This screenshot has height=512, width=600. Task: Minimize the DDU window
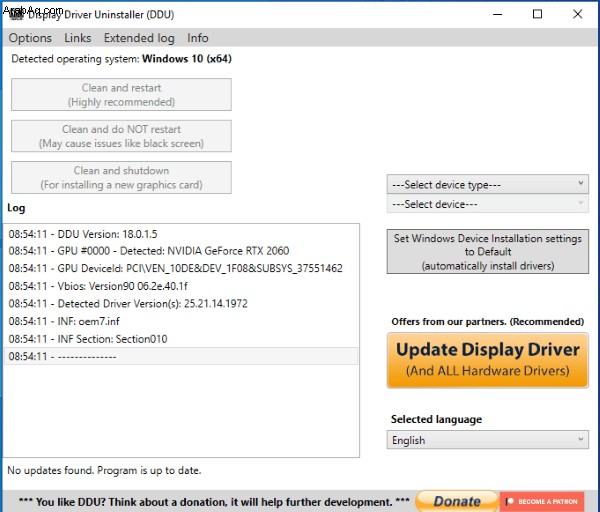[x=497, y=14]
